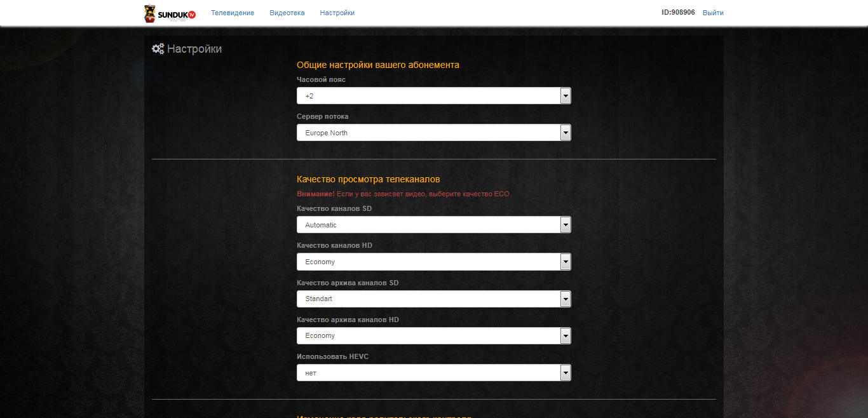Open the Телевидение navigation item
Viewport: 868px width, 418px height.
tap(233, 13)
